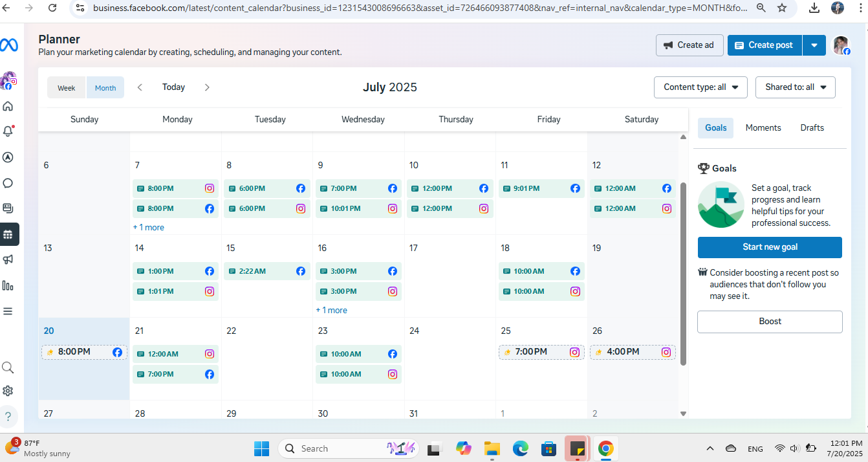Open profile picture at top right

coord(841,45)
